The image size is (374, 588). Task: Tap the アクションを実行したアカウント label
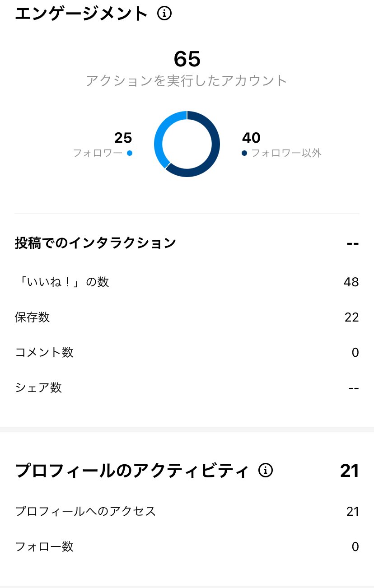pyautogui.click(x=187, y=81)
